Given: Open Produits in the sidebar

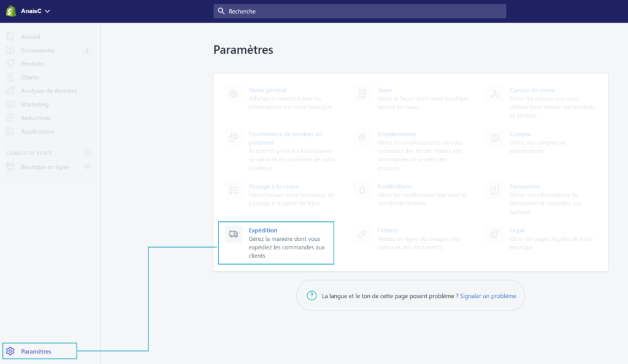Looking at the screenshot, I should tap(32, 64).
